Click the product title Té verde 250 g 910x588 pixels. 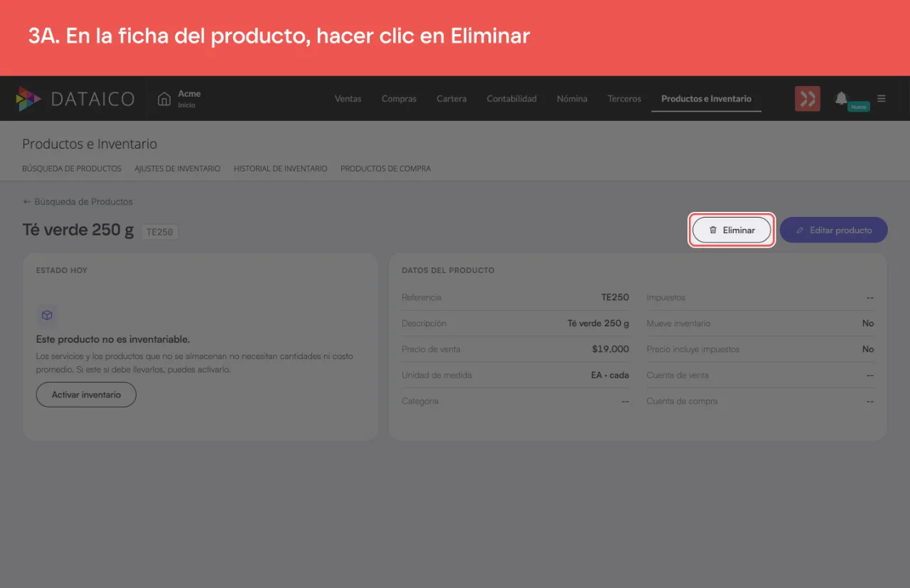(78, 230)
